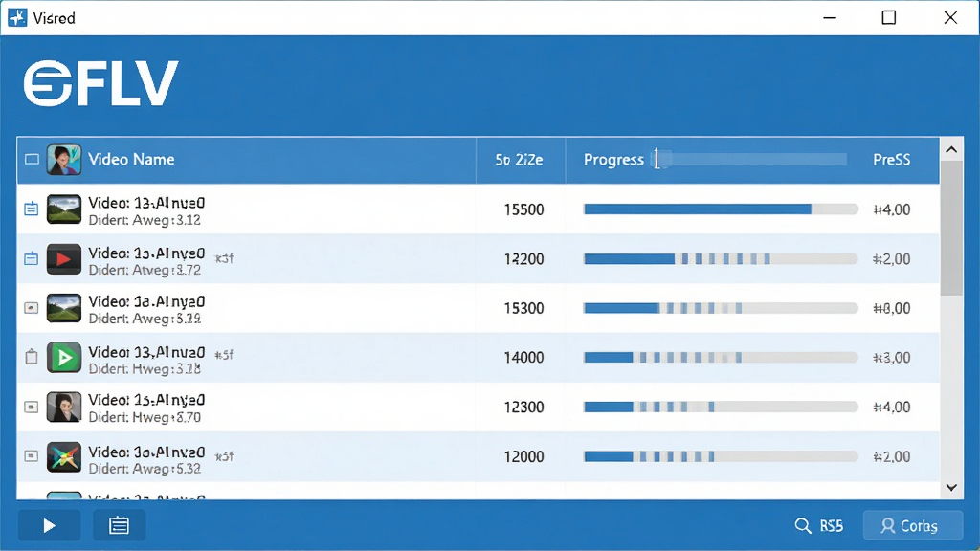This screenshot has height=551, width=980.
Task: Click the FLV logo
Action: coord(101,83)
